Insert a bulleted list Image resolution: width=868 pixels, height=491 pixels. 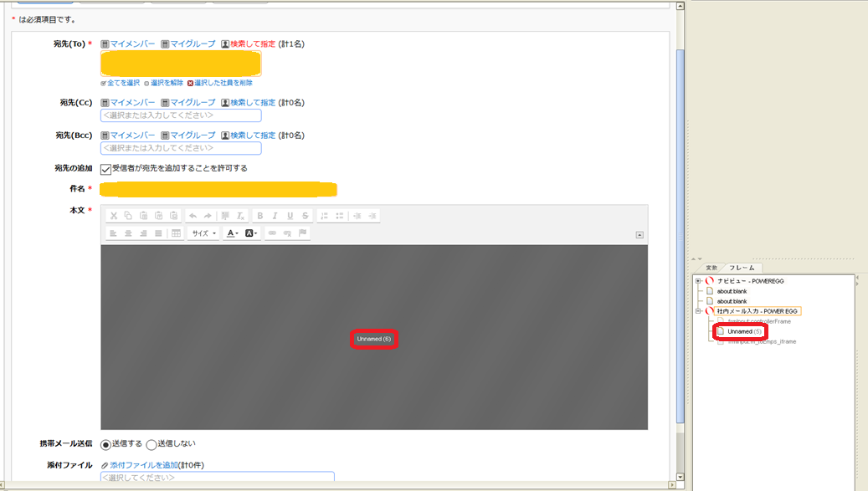[339, 216]
